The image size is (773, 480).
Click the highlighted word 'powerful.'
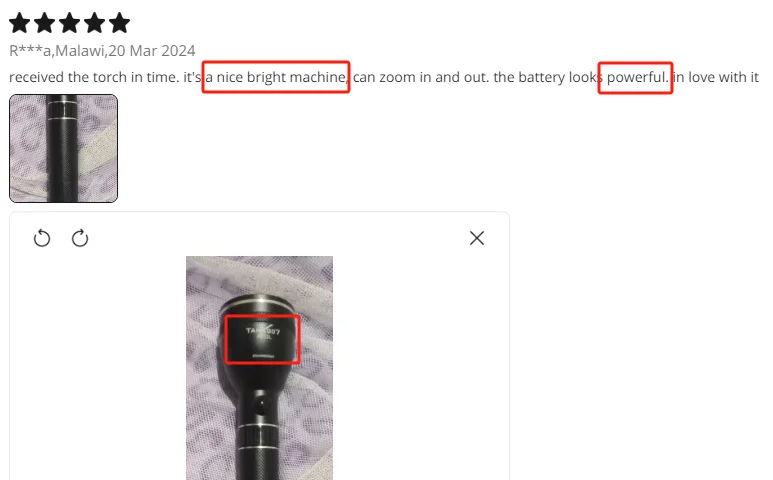pyautogui.click(x=637, y=77)
